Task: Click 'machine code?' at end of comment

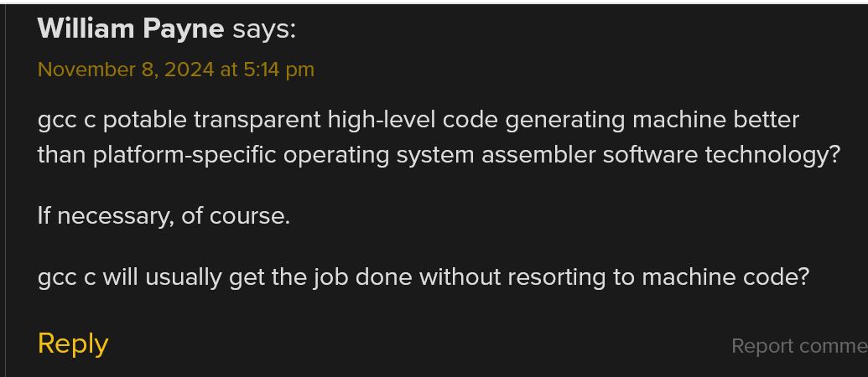Action: coord(725,276)
